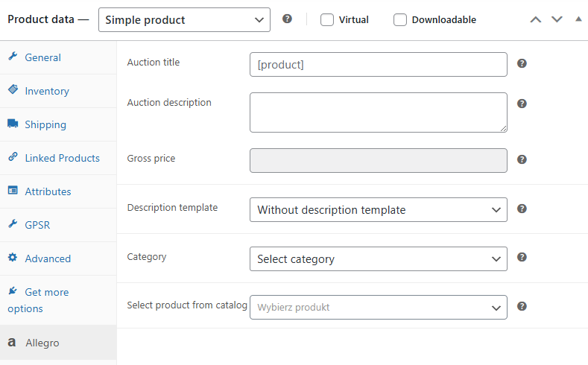Switch to the Shipping tab

(x=58, y=124)
